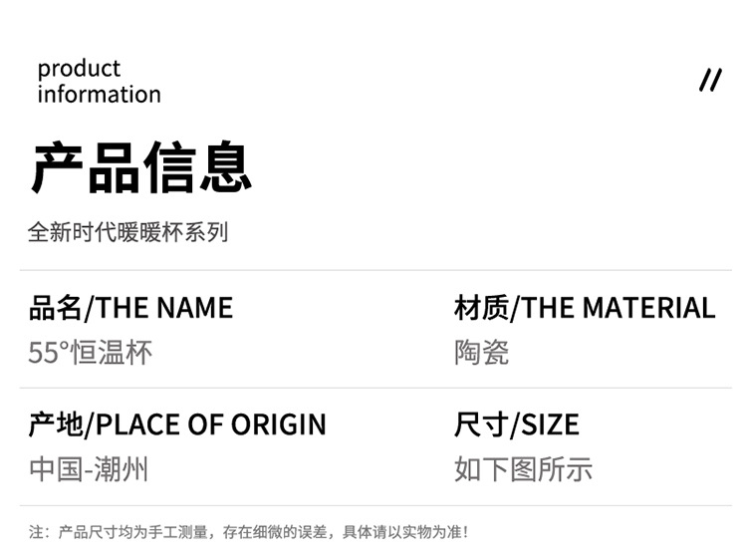Click the 品名/THE NAME label
The image size is (747, 560).
131,308
